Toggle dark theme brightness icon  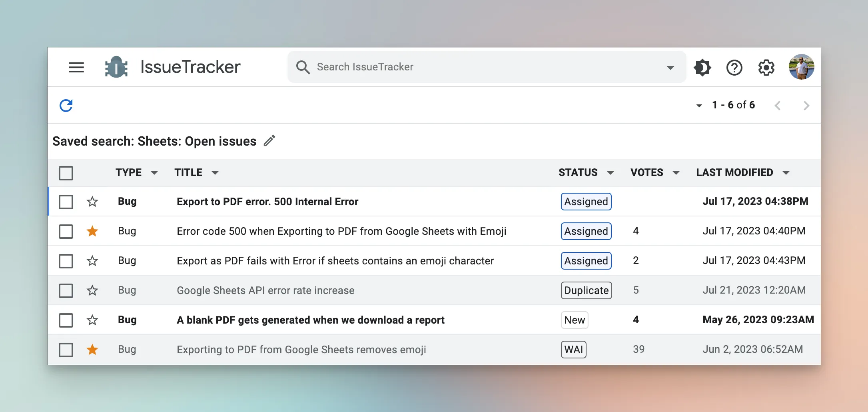(x=702, y=67)
